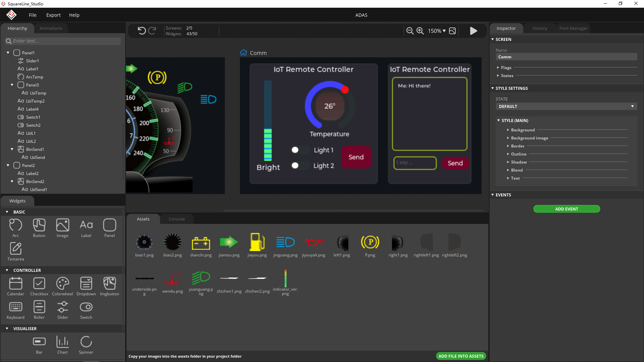644x362 pixels.
Task: Open the Help menu
Action: (74, 15)
